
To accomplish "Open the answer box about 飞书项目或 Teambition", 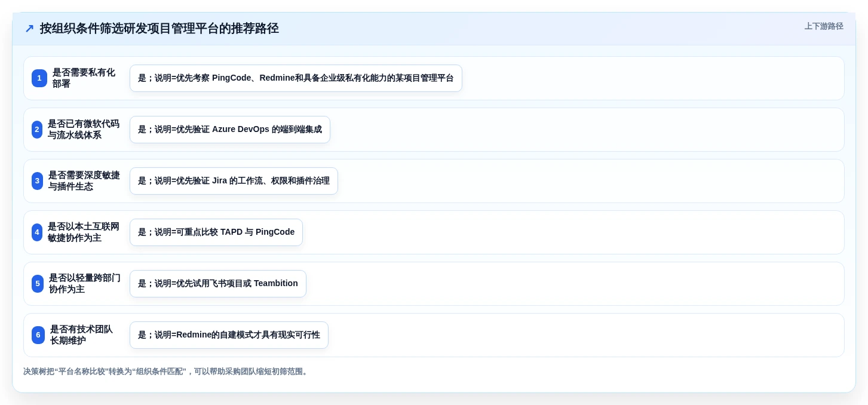I will 218,284.
